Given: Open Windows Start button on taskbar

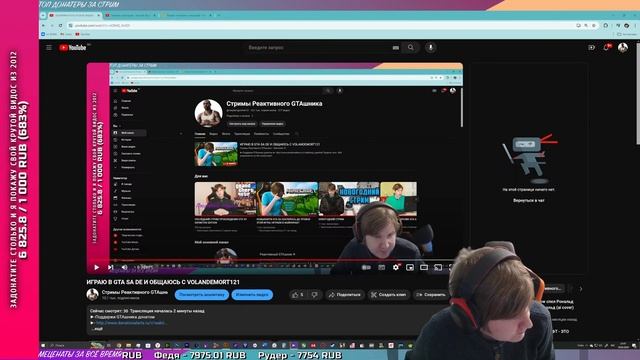Looking at the screenshot, I should click(x=43, y=345).
